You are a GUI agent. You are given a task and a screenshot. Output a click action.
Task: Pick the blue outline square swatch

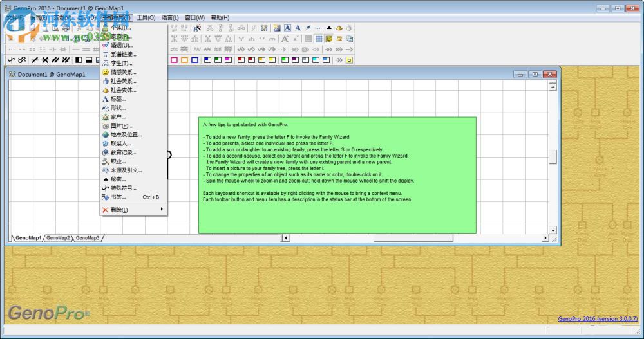tap(194, 60)
